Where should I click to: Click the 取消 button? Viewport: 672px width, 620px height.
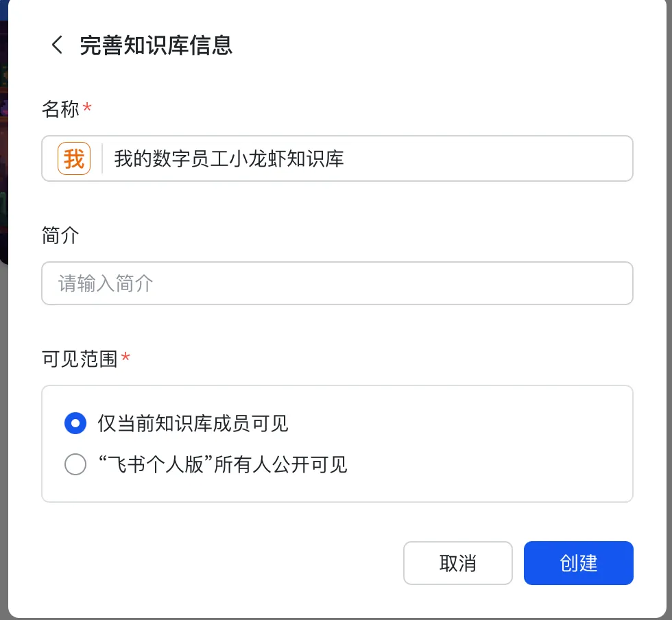click(457, 563)
